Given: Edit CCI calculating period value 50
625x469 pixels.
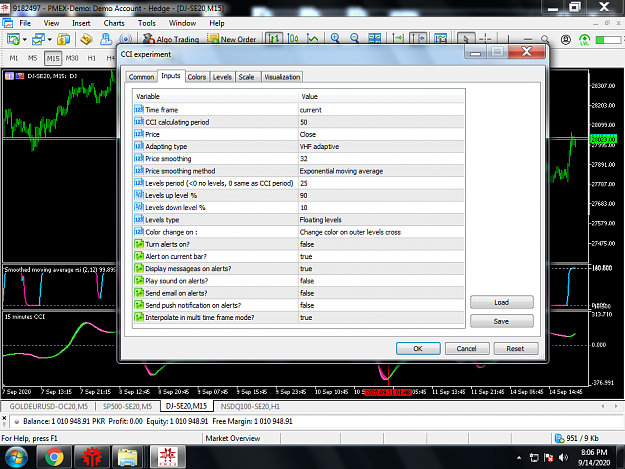Looking at the screenshot, I should (x=381, y=122).
